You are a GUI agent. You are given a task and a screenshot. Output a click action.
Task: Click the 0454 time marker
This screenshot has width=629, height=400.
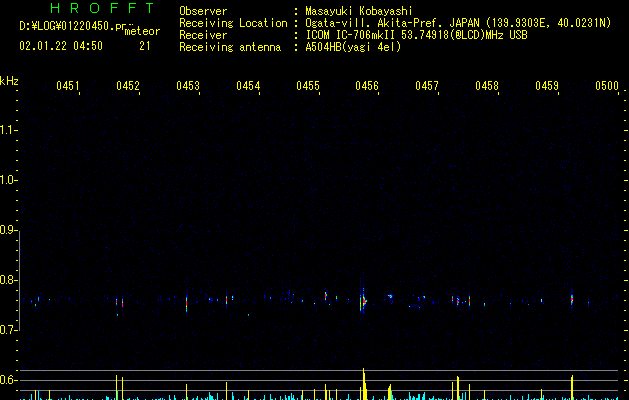click(x=248, y=86)
